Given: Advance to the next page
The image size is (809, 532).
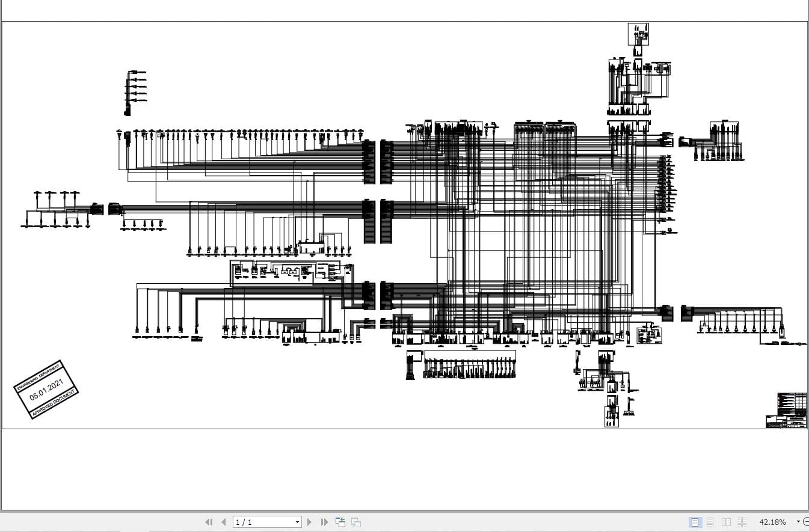Looking at the screenshot, I should [x=309, y=522].
